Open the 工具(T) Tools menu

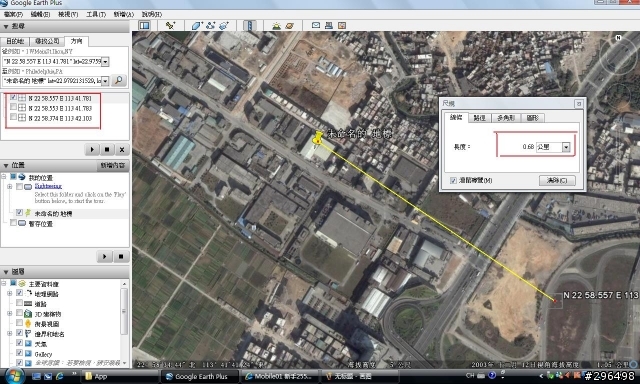tap(96, 14)
